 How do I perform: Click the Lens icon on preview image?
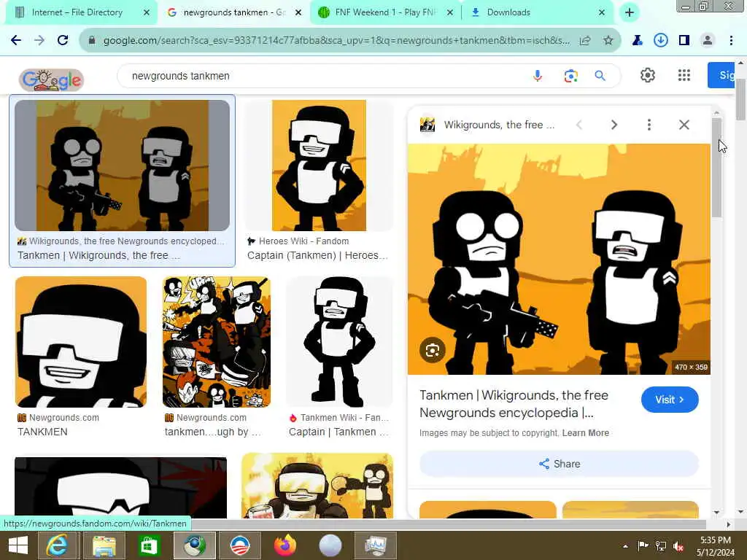433,351
